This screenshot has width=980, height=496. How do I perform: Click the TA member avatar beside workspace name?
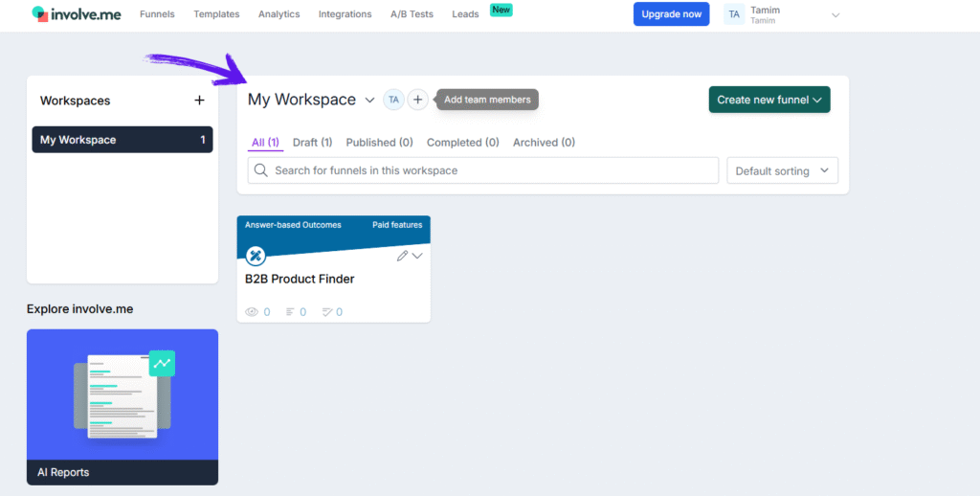point(393,100)
